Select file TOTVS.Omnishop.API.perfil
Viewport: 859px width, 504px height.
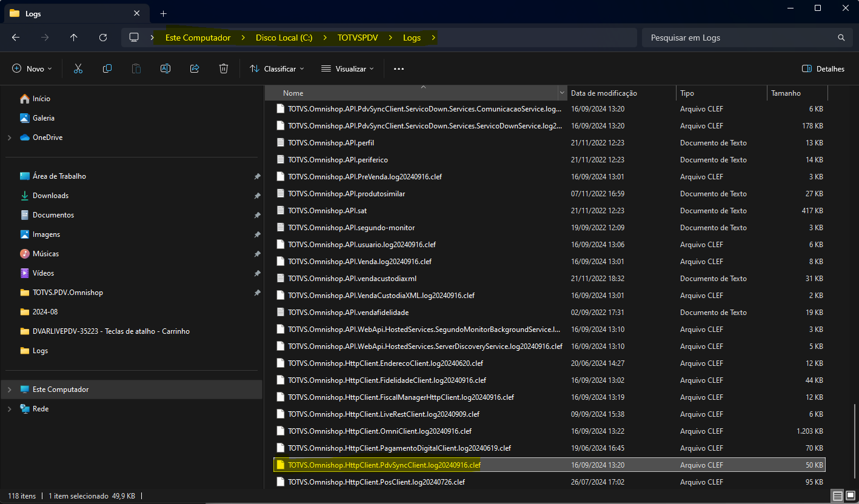click(331, 143)
